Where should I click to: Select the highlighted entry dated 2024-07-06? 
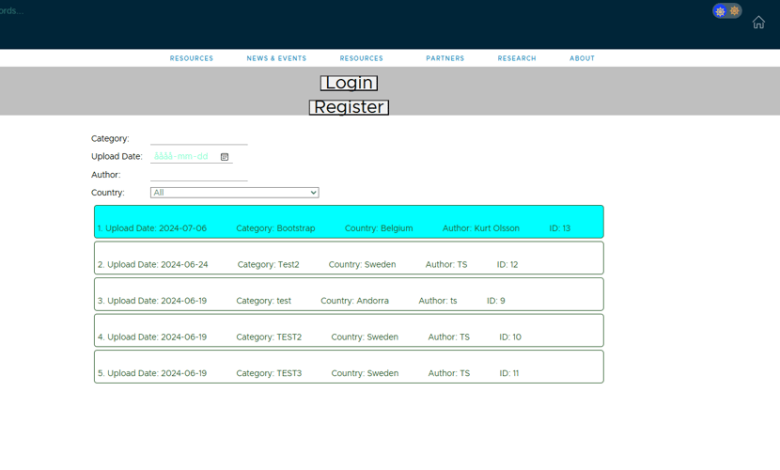[349, 222]
